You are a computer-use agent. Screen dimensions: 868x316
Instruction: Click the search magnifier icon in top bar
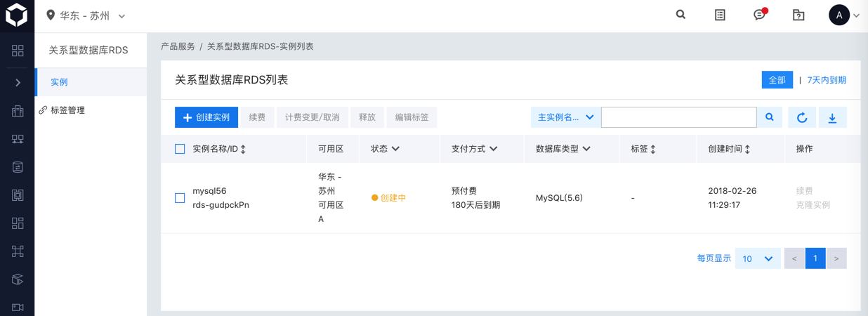tap(680, 15)
